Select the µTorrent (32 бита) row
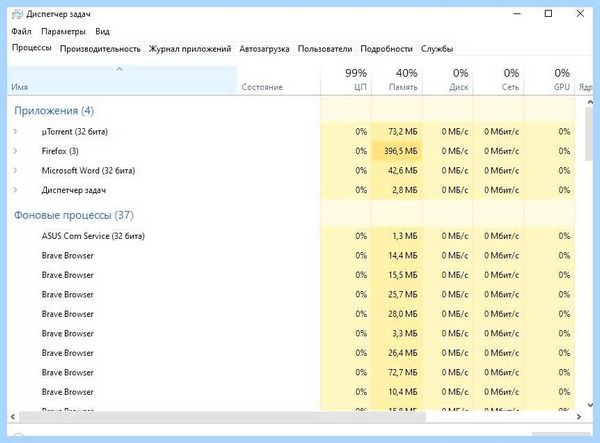 pyautogui.click(x=291, y=132)
